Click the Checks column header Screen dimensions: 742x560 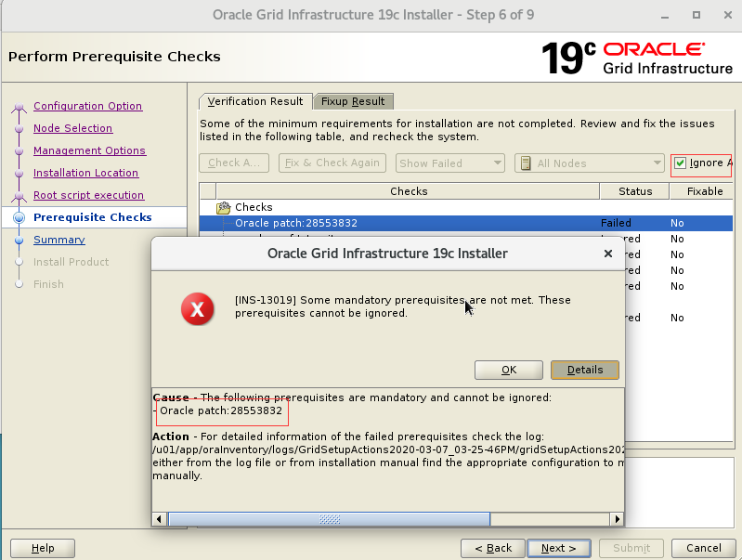(x=409, y=191)
